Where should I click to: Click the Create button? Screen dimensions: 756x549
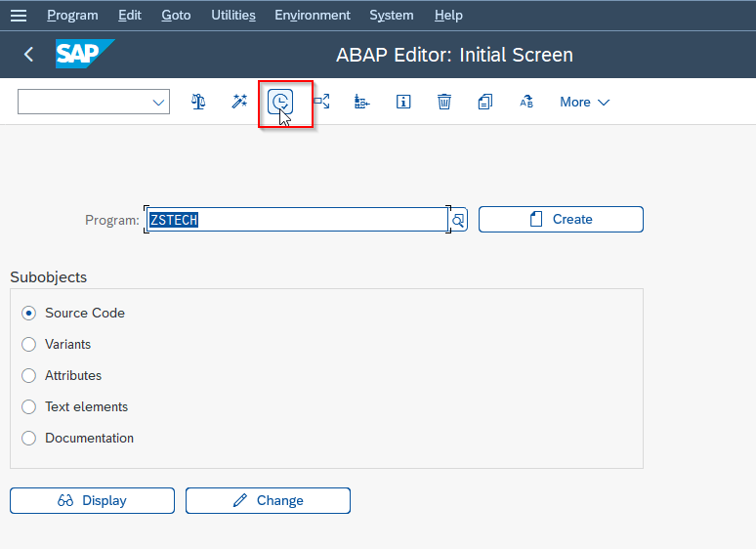point(561,220)
